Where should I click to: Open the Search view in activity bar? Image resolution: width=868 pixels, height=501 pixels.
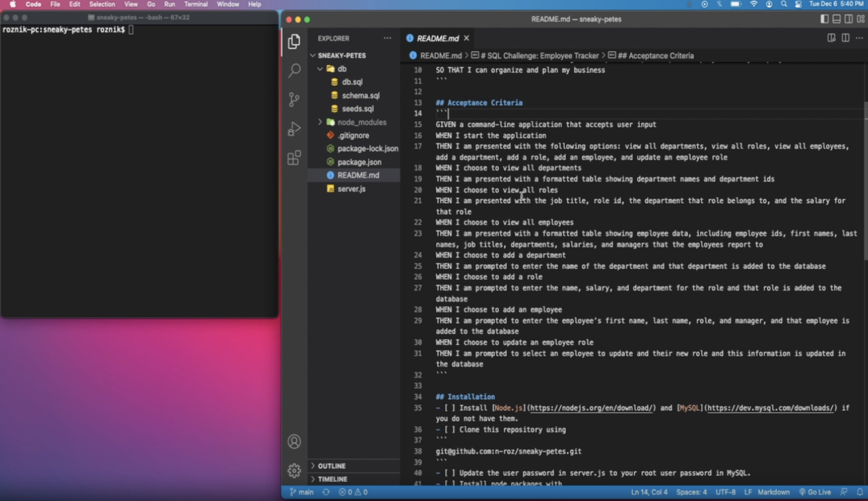click(x=294, y=70)
